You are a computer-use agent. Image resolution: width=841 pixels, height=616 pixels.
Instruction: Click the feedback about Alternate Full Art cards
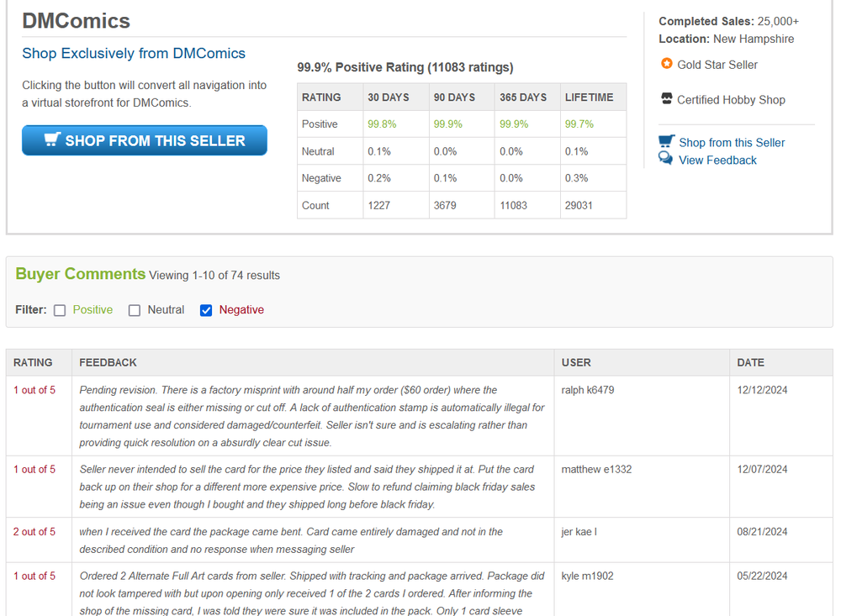pyautogui.click(x=312, y=593)
